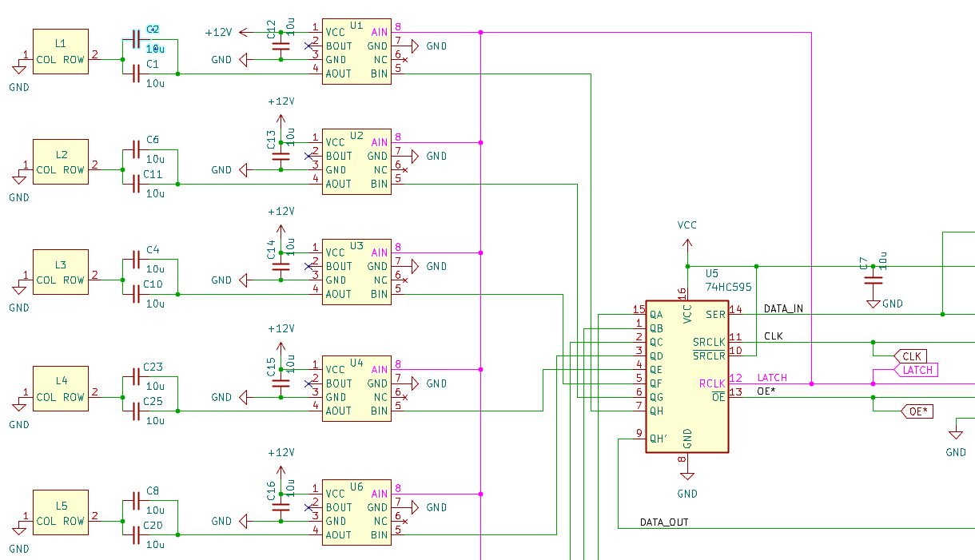This screenshot has width=975, height=560.
Task: Select capacitor C1 symbol
Action: [x=136, y=73]
